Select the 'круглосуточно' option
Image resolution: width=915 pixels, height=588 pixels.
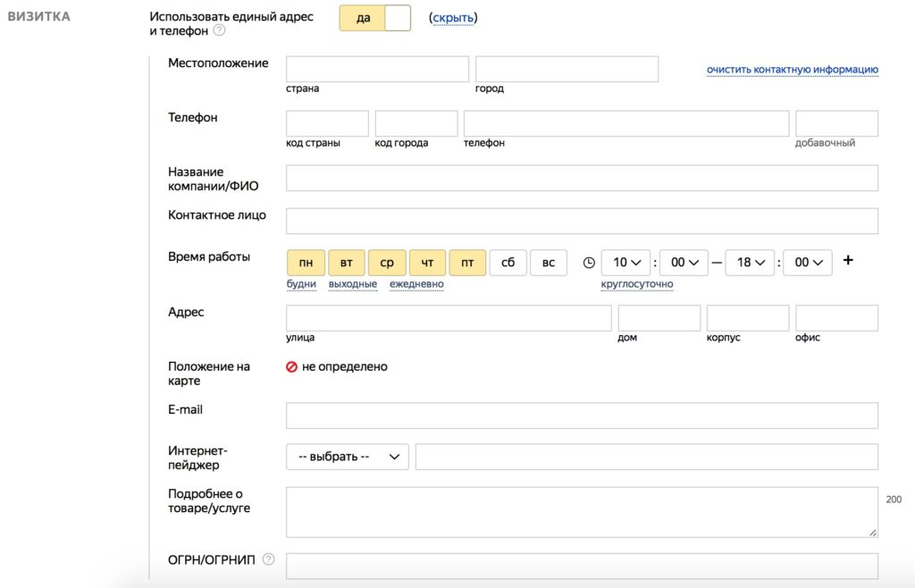point(636,284)
